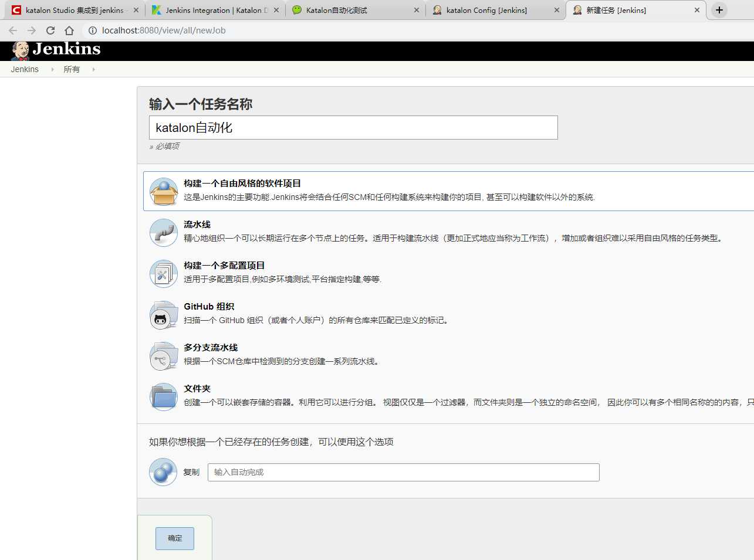Click the GitHub organization icon
The width and height of the screenshot is (754, 560).
tap(164, 315)
